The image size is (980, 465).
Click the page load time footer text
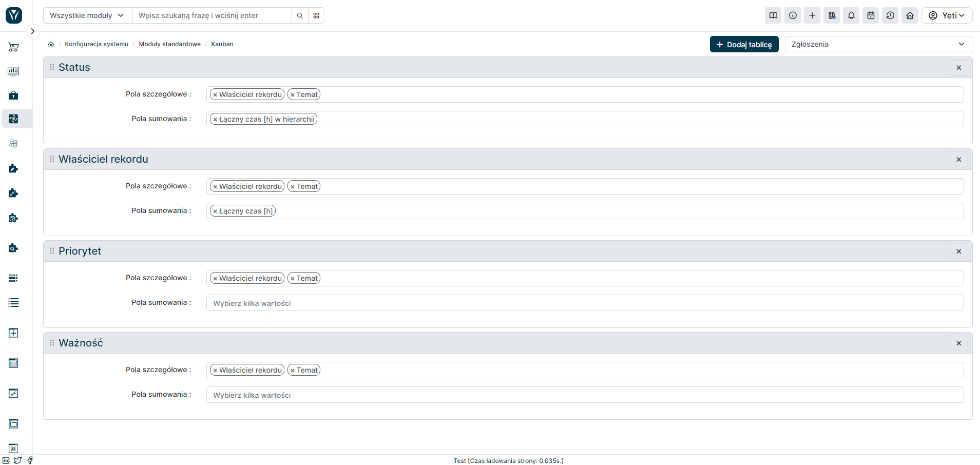coord(508,461)
